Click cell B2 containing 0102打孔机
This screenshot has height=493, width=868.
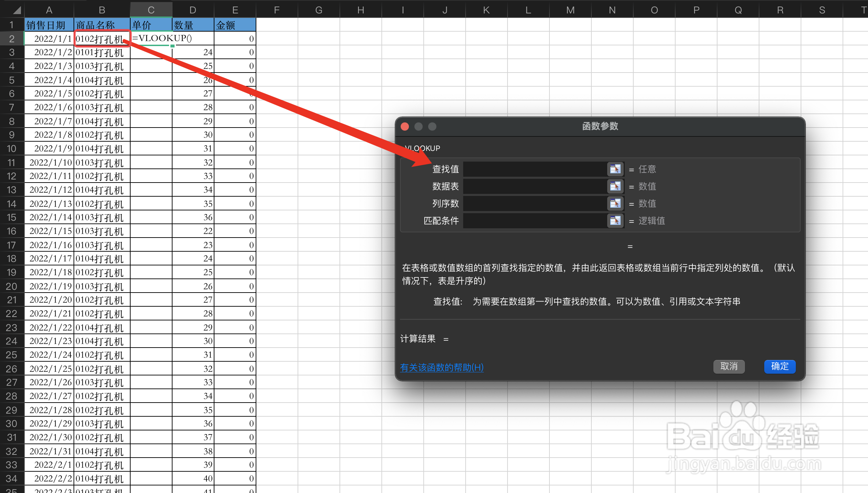(x=102, y=39)
